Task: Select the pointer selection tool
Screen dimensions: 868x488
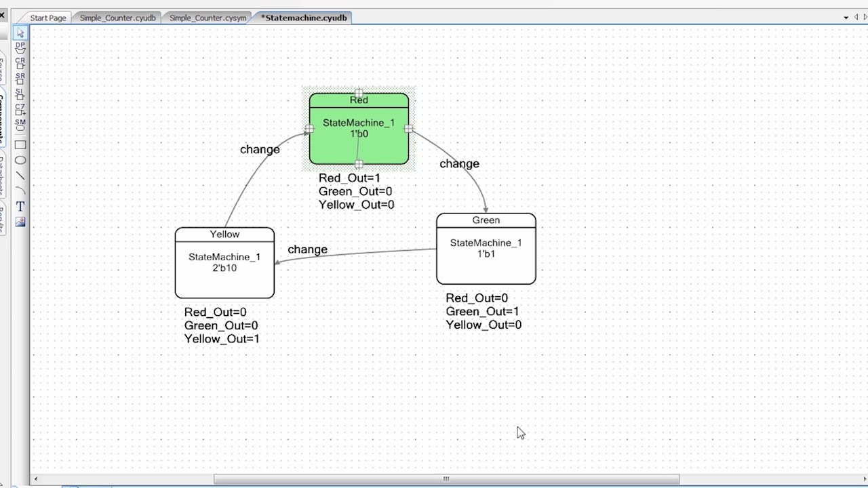Action: (20, 33)
